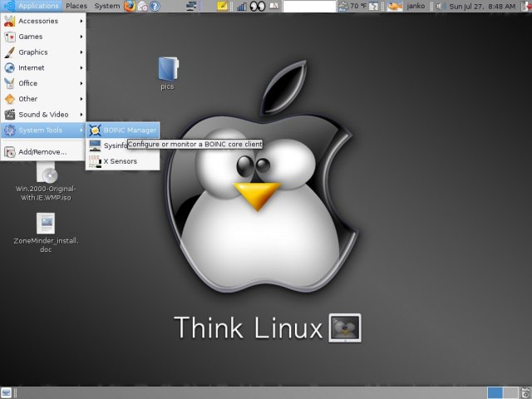Click the System Tools menu entry
The width and height of the screenshot is (532, 399).
(43, 130)
